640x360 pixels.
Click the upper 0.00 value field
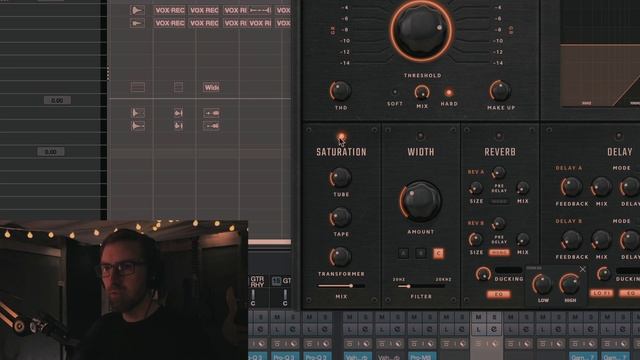point(57,100)
